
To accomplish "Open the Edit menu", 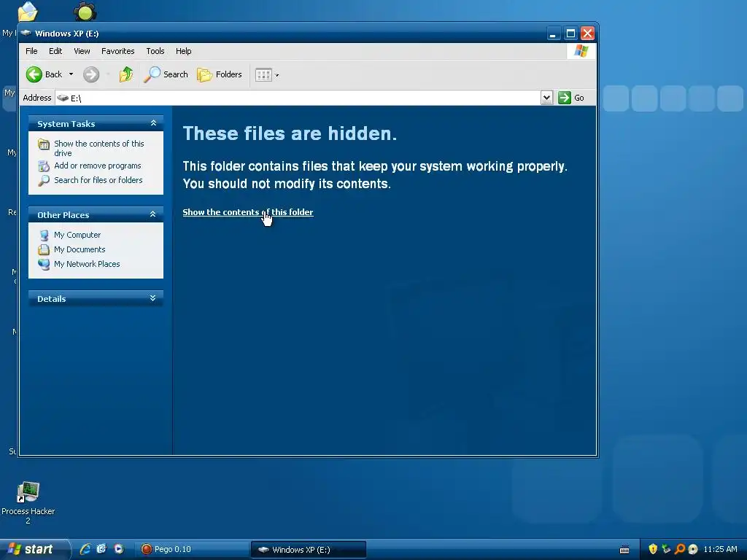I will pos(55,51).
